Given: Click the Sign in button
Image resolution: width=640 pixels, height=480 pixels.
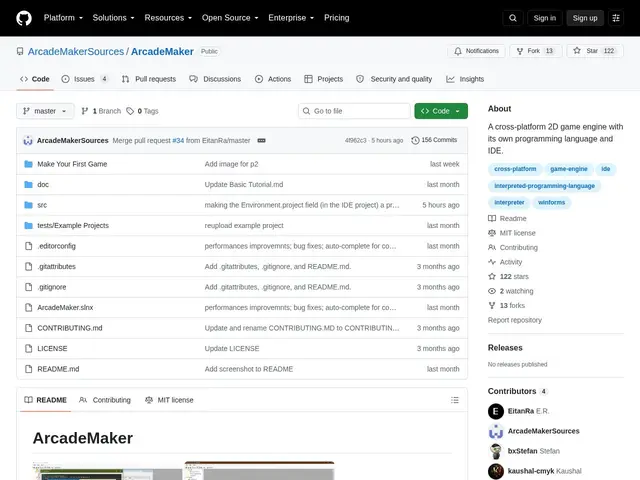Looking at the screenshot, I should click(x=544, y=18).
